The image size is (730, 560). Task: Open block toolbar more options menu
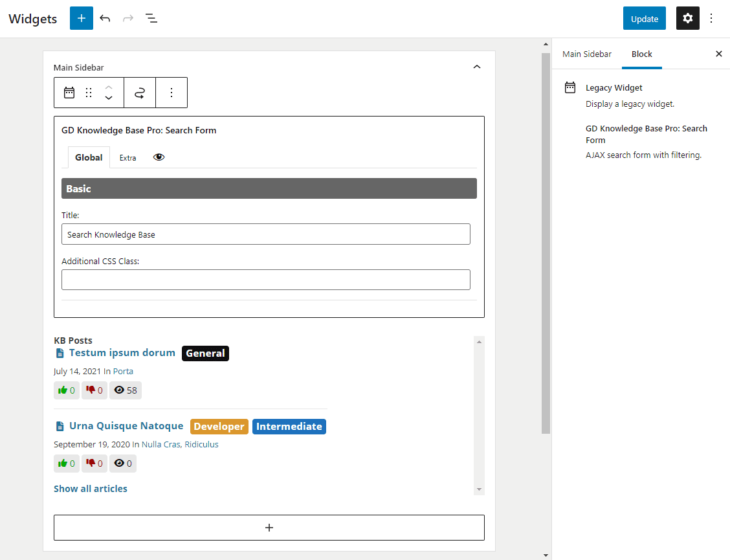[x=171, y=93]
